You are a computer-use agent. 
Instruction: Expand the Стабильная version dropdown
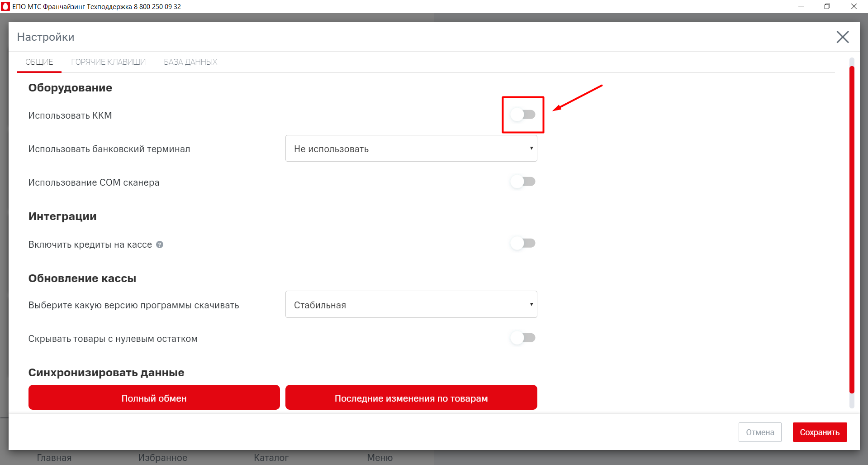click(411, 304)
